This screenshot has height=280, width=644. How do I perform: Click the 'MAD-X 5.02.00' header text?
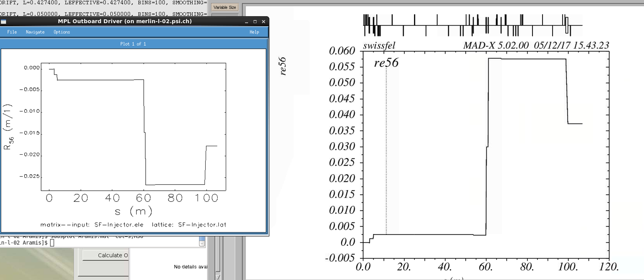pyautogui.click(x=496, y=45)
